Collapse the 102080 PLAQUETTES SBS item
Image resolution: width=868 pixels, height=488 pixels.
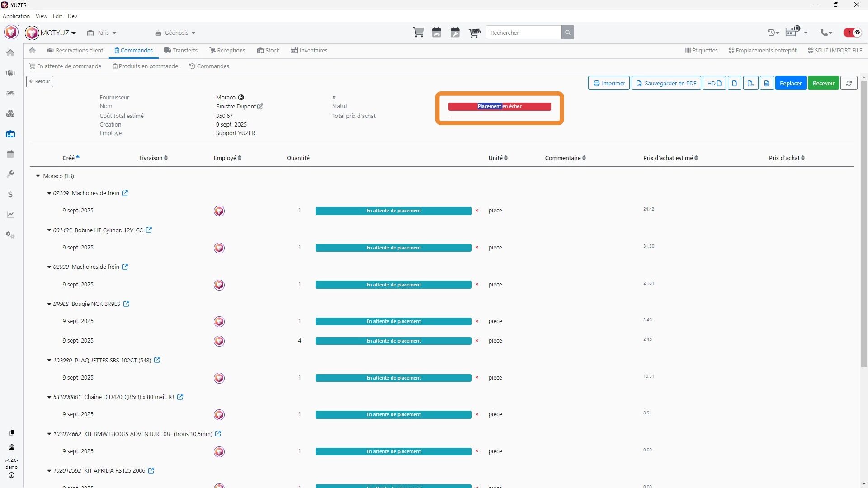49,361
